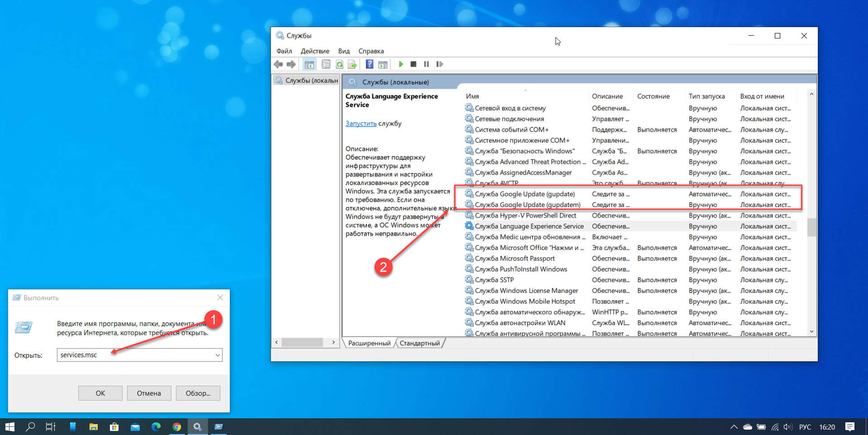This screenshot has height=435, width=868.
Task: Select Служба Microsoft Passport row
Action: click(x=630, y=259)
